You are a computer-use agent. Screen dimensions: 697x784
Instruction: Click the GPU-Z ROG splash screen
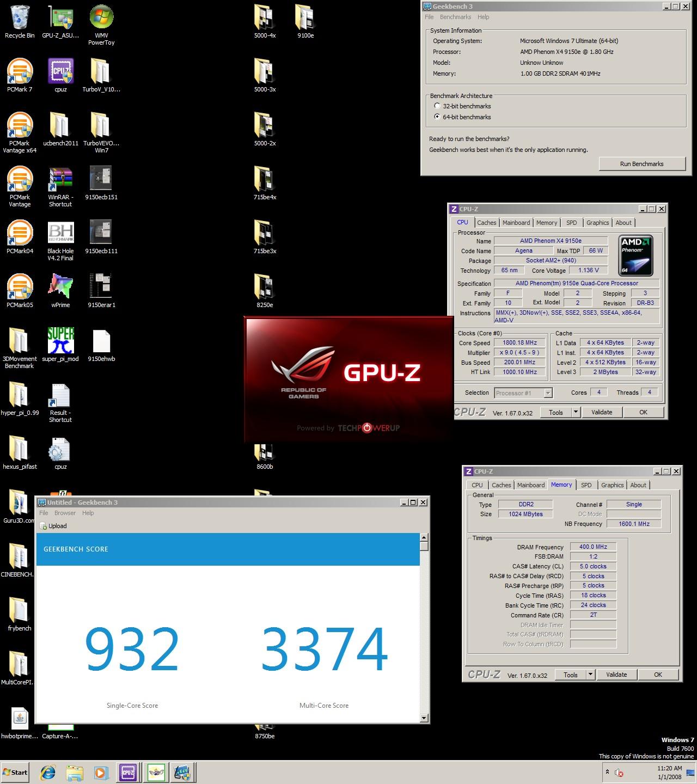[x=348, y=378]
